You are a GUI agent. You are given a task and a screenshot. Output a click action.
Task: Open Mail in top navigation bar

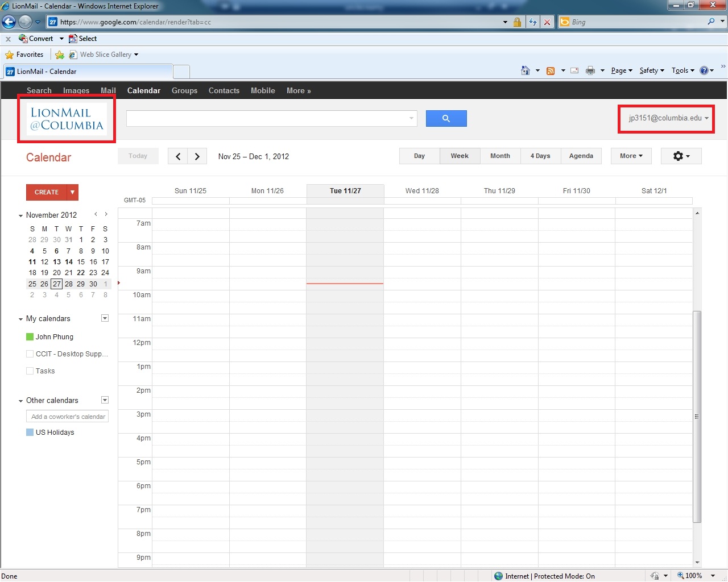(108, 90)
